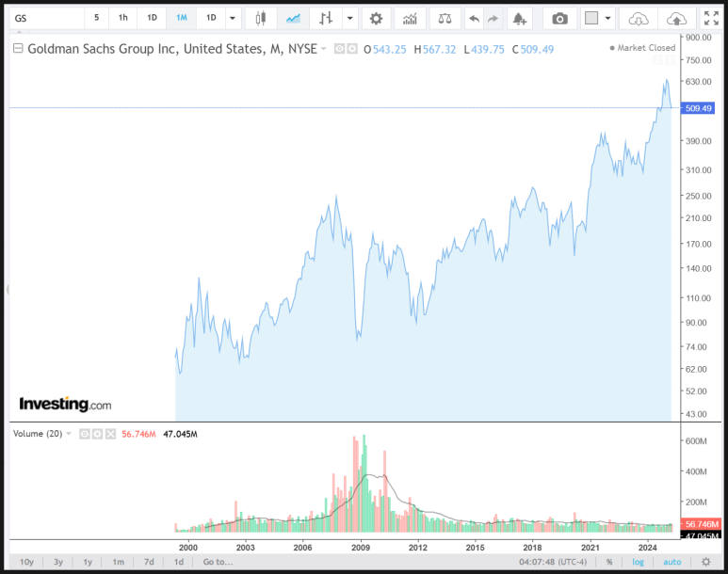Click the 2024 time axis label
The height and width of the screenshot is (574, 728).
(647, 548)
